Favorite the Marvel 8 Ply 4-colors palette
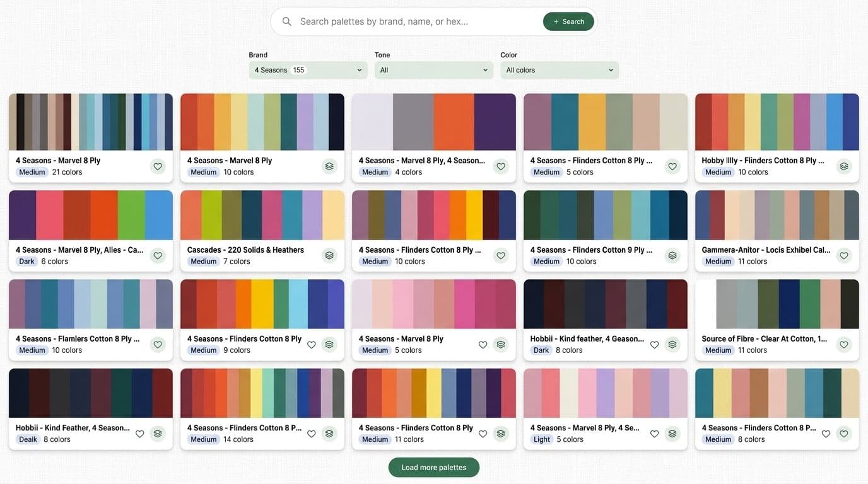Image resolution: width=868 pixels, height=484 pixels. click(x=501, y=166)
